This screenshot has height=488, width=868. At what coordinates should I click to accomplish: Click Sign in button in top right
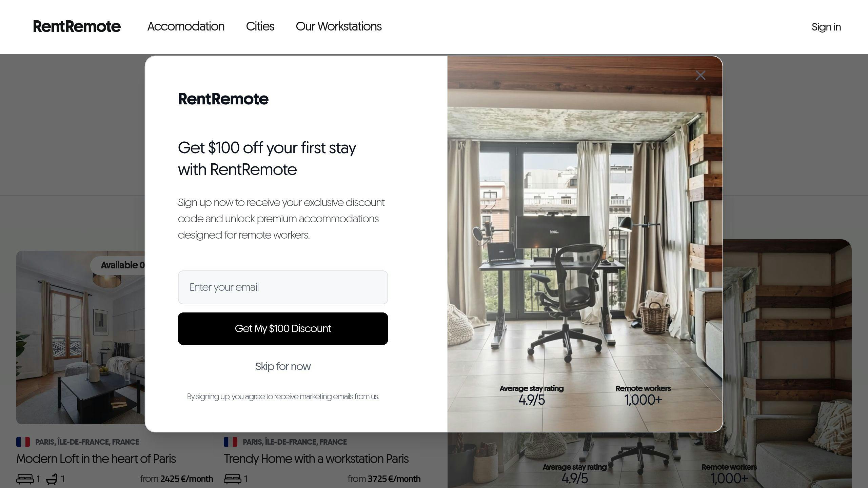826,27
